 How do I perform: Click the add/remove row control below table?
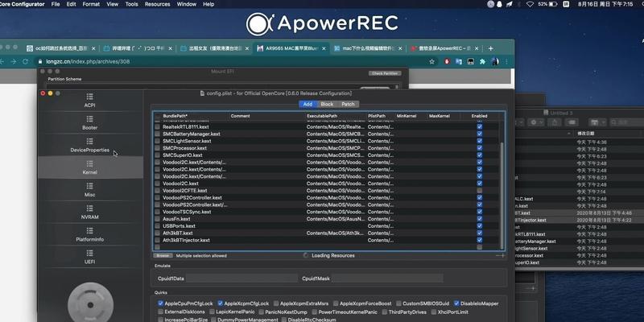(500, 255)
